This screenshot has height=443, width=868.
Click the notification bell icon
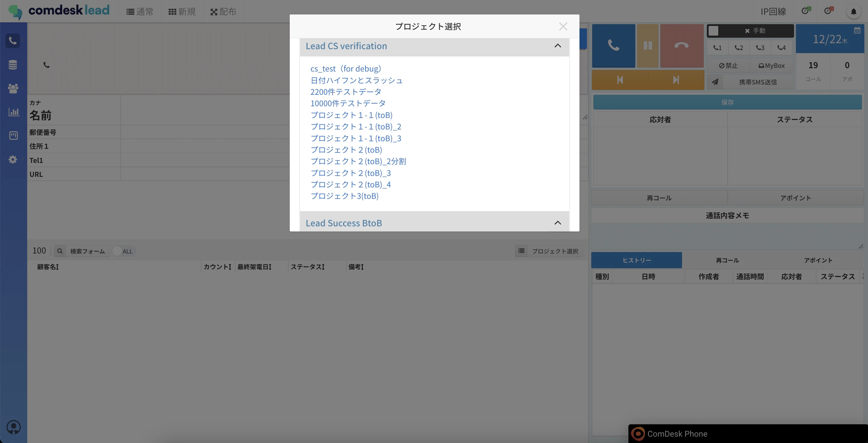tap(854, 12)
